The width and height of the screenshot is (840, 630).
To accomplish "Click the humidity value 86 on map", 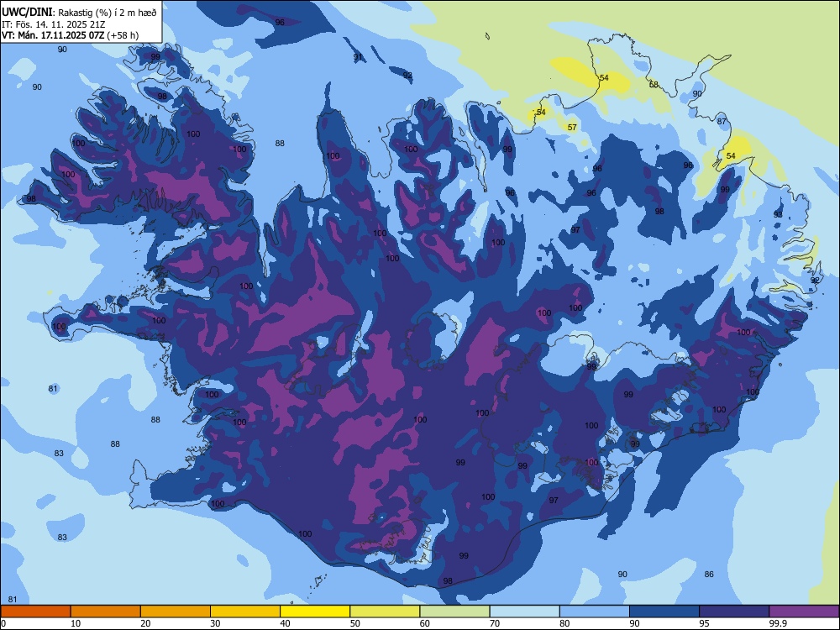I will [709, 574].
